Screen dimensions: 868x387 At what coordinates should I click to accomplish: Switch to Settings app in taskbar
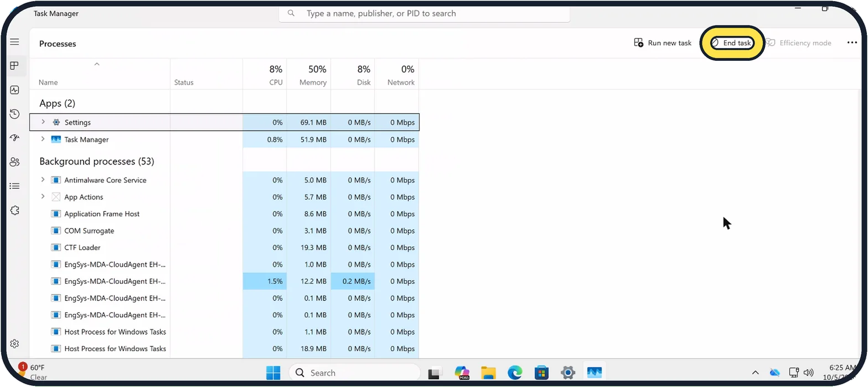[x=568, y=373]
